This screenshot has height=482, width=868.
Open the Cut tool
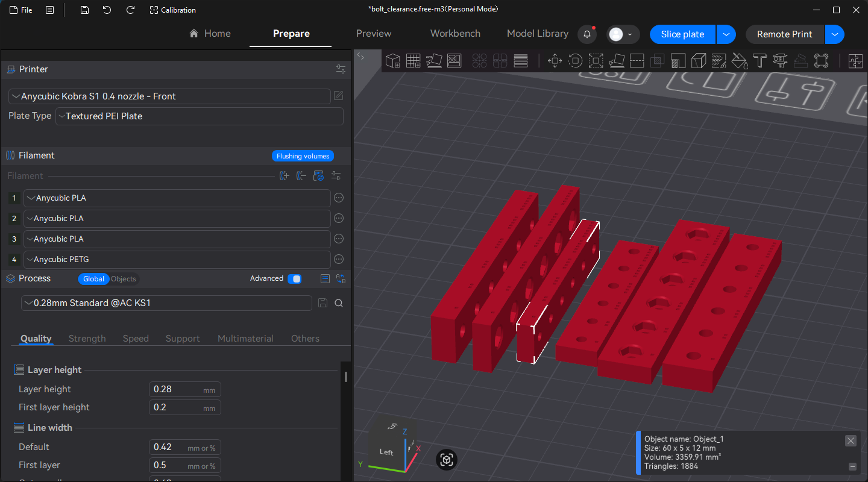(x=637, y=60)
